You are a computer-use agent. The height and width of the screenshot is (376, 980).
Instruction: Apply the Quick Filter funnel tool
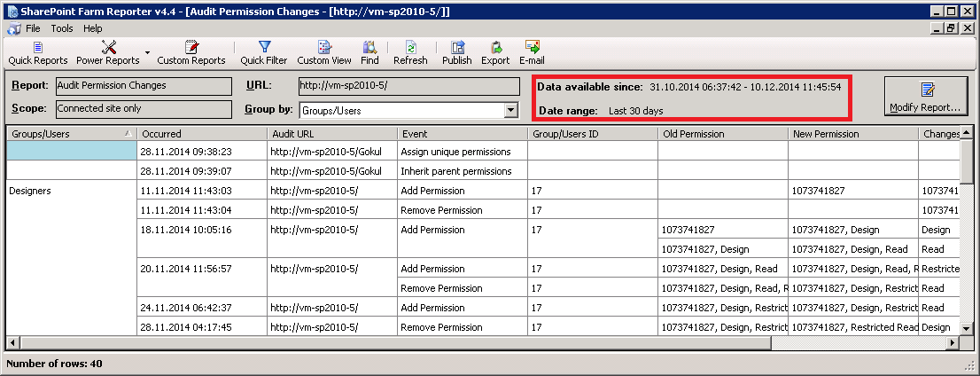(264, 53)
